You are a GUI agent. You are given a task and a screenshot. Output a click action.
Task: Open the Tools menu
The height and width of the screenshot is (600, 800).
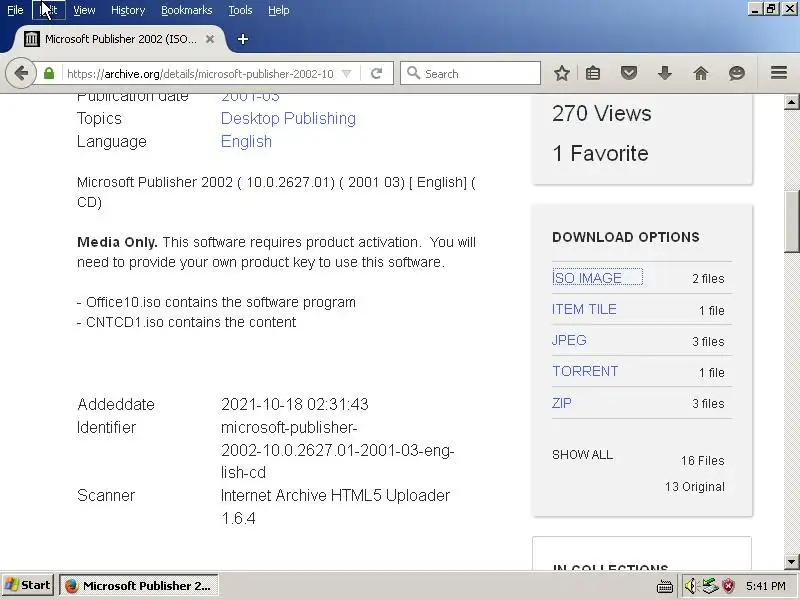click(x=240, y=10)
